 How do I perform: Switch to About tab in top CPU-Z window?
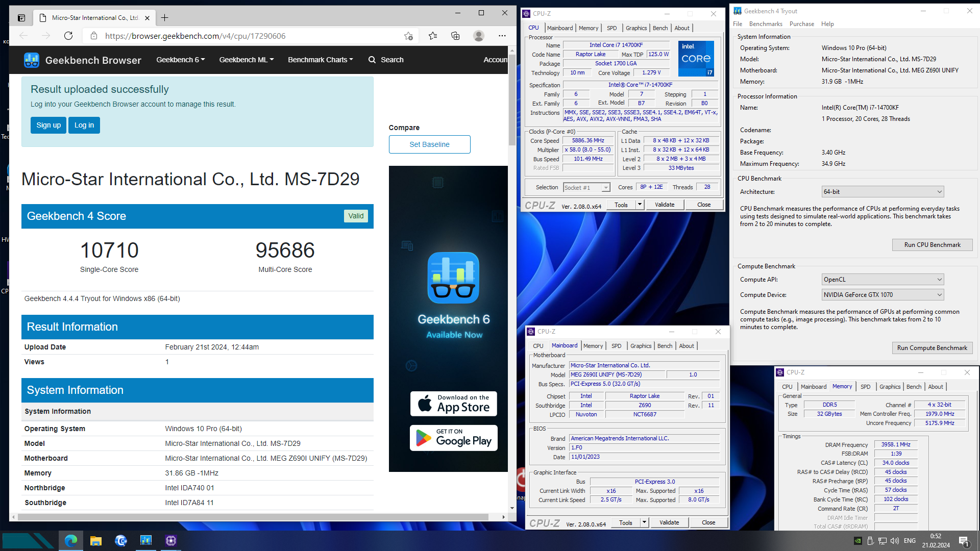[x=682, y=28]
